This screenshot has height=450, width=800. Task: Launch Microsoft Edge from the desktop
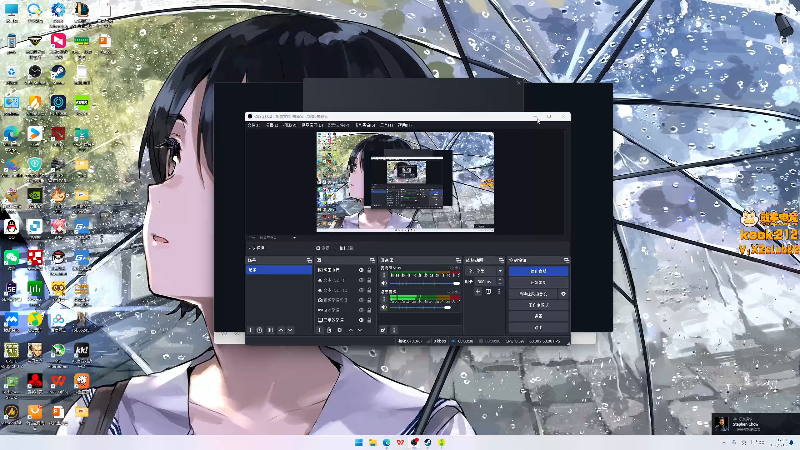pos(11,134)
